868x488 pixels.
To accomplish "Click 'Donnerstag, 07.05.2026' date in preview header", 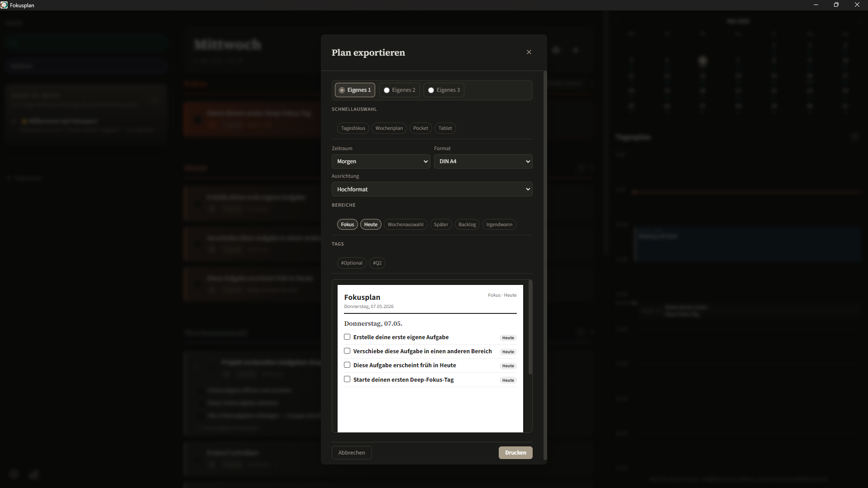I will click(x=369, y=307).
